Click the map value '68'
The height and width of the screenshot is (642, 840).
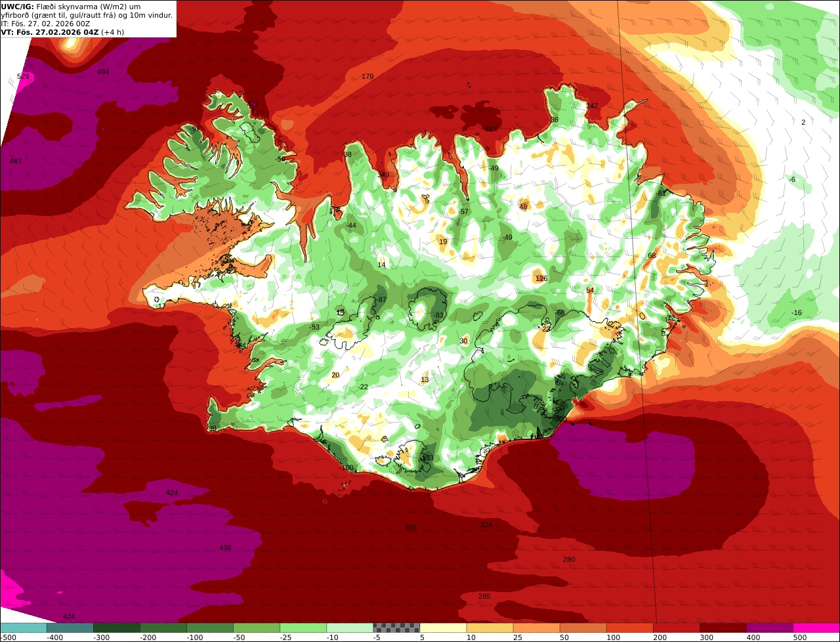point(652,256)
